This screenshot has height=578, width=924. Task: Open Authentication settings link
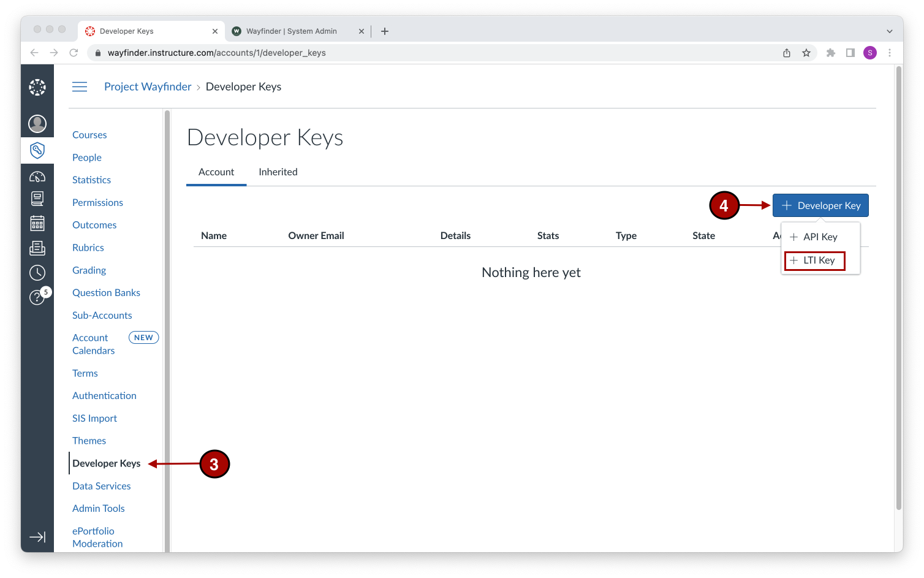(x=105, y=396)
